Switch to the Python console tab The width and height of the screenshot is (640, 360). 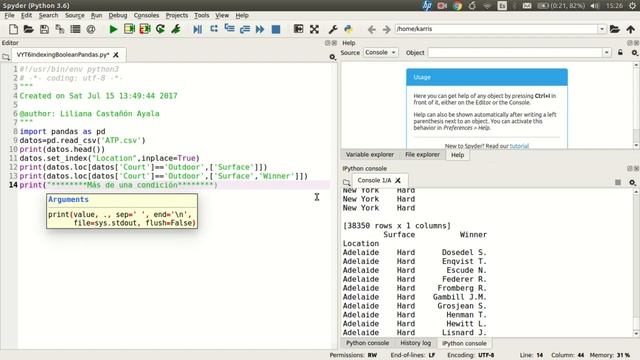pyautogui.click(x=367, y=343)
